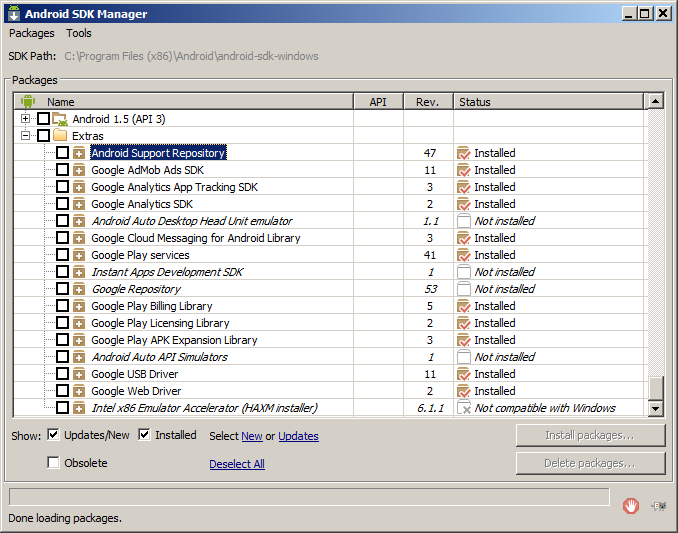Viewport: 678px width, 533px height.
Task: Sort by the API column header
Action: pos(378,102)
